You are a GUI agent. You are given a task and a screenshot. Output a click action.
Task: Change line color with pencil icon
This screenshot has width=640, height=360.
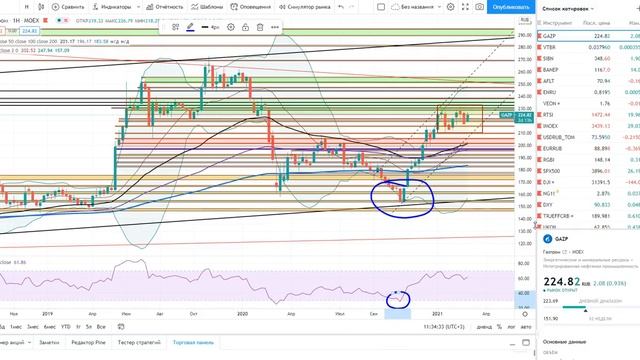190,27
